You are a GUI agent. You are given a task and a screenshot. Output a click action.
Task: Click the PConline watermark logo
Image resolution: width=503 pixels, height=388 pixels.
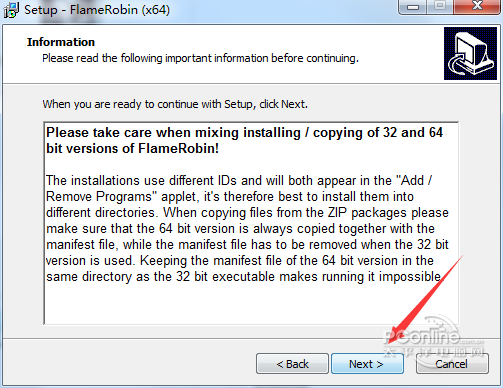[433, 339]
